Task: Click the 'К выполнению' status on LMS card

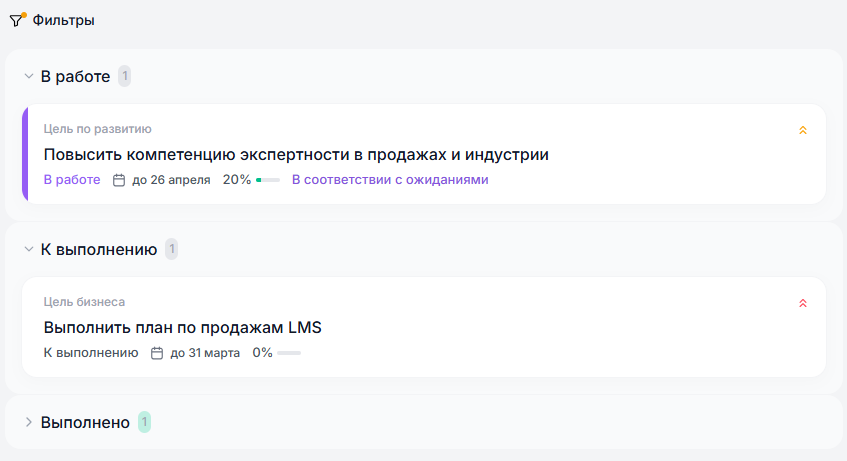Action: click(91, 353)
